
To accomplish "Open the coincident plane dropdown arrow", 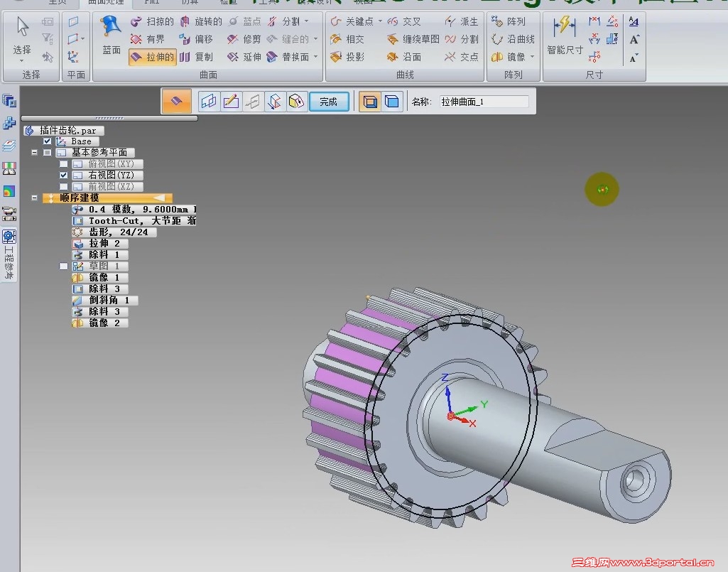I will coord(82,39).
